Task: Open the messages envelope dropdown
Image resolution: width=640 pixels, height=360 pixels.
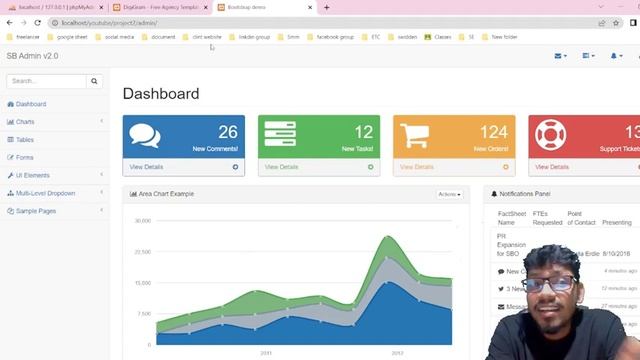Action: (x=561, y=56)
